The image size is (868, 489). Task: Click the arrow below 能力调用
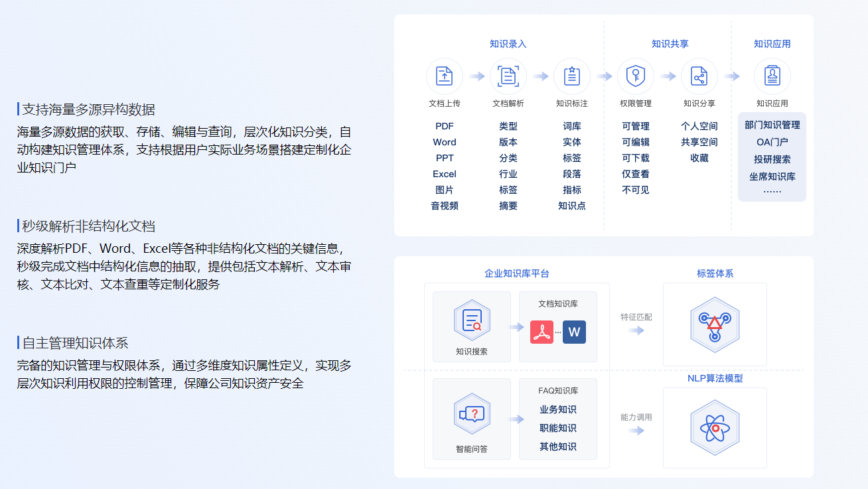point(636,431)
